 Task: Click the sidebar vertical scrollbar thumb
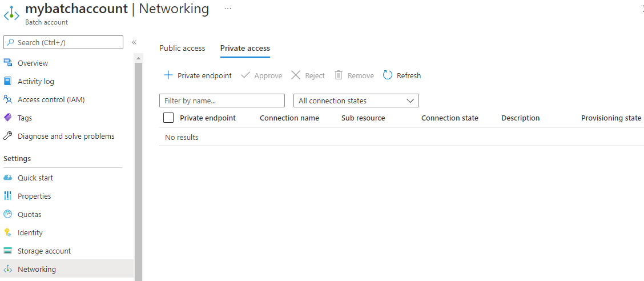pyautogui.click(x=138, y=172)
